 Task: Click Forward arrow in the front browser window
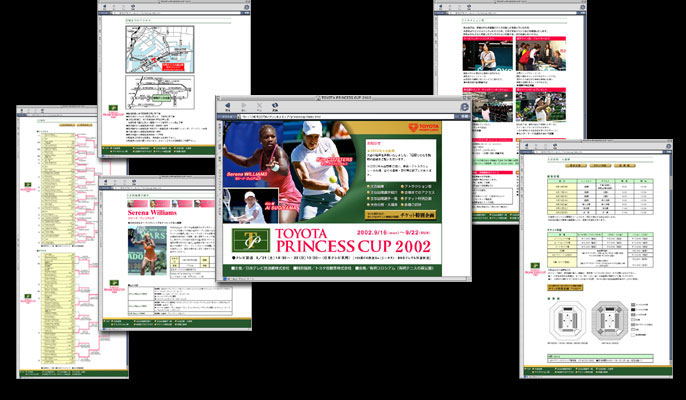(243, 106)
